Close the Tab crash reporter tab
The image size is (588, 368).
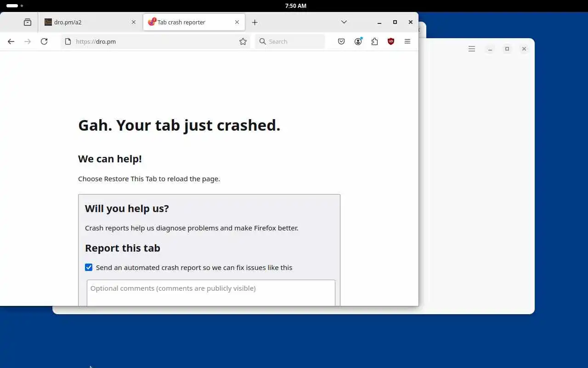tap(237, 22)
